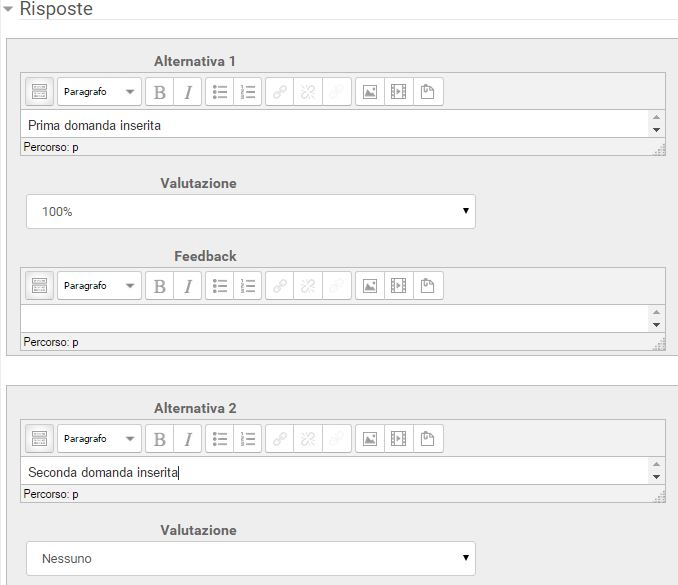The image size is (678, 585).
Task: Toggle toolbar expand icon in Feedback editor
Action: (39, 286)
